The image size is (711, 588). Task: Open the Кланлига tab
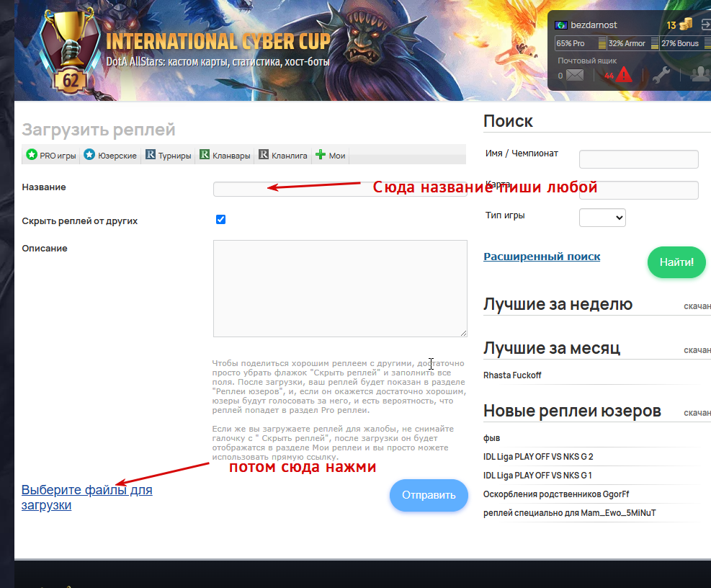pyautogui.click(x=283, y=156)
